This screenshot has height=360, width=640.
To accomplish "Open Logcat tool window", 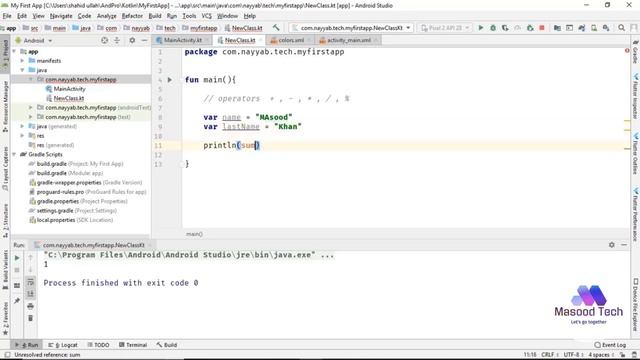I will click(63, 345).
